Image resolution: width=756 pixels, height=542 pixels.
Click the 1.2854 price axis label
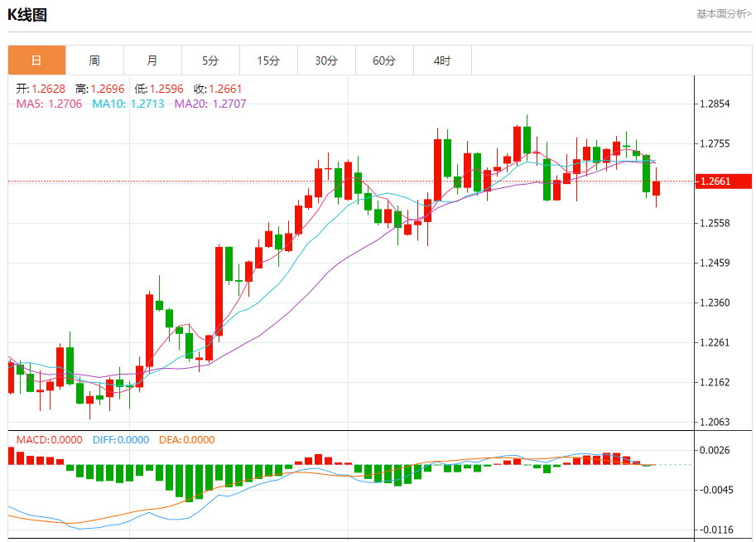(x=715, y=104)
